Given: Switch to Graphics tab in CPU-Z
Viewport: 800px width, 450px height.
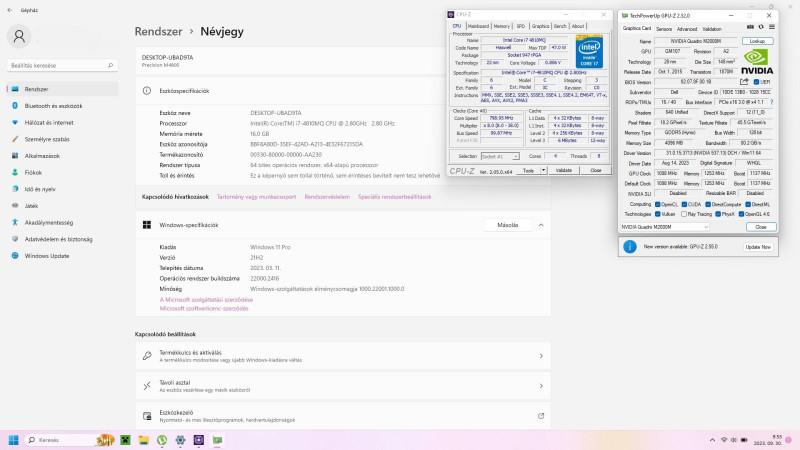Looking at the screenshot, I should coord(540,26).
